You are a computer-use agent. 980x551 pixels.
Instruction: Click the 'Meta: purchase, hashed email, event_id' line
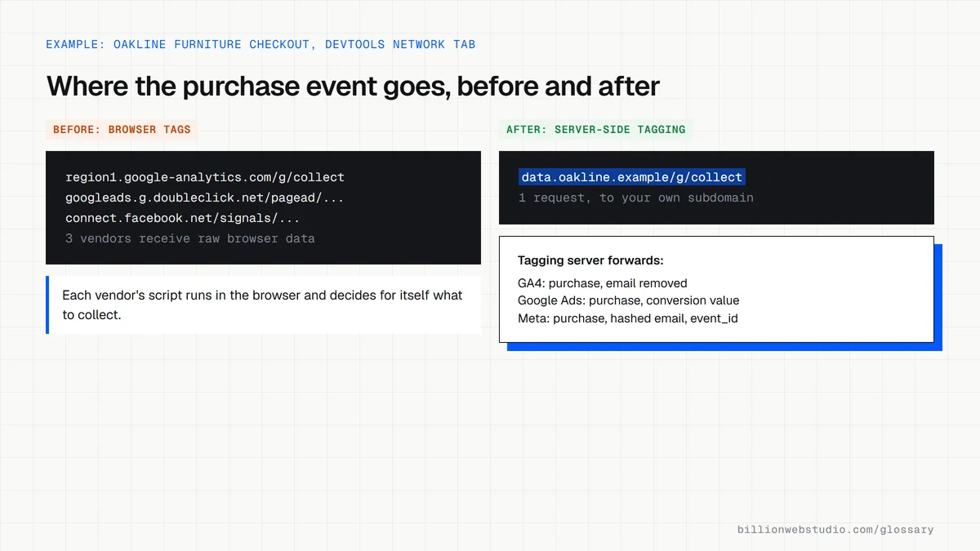point(628,318)
